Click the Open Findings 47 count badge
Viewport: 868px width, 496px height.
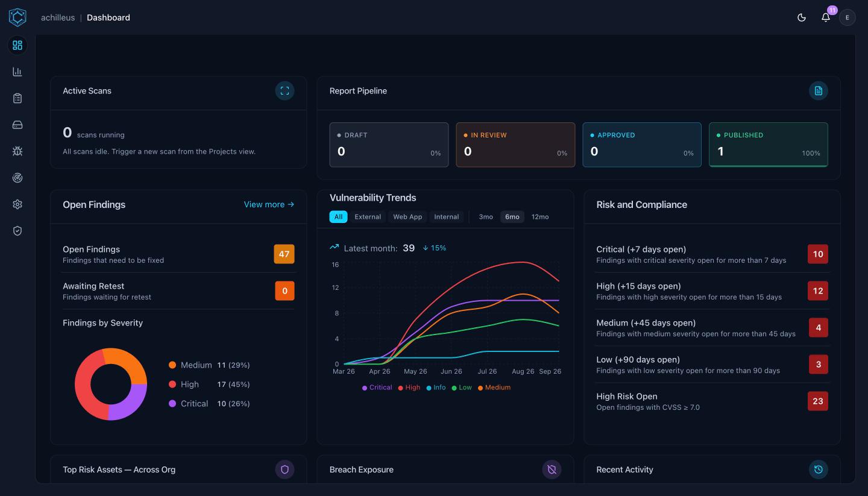pos(285,254)
